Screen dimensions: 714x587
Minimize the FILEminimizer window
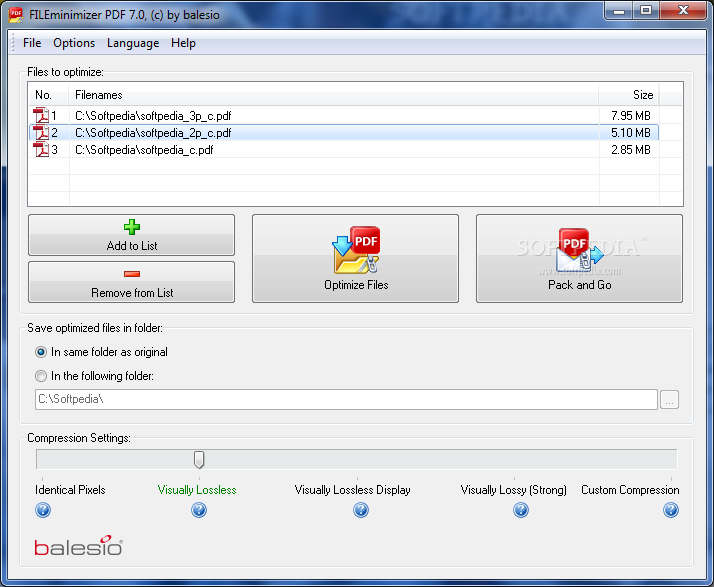click(619, 10)
